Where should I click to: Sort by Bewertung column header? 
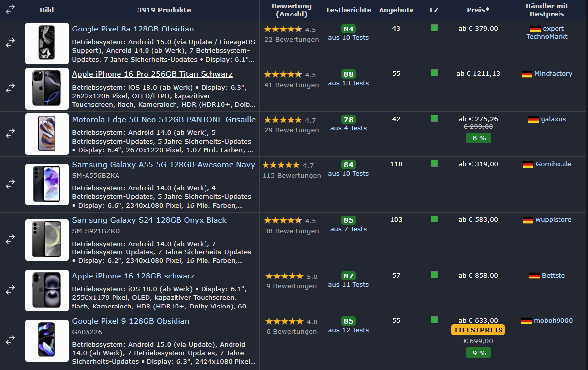292,10
